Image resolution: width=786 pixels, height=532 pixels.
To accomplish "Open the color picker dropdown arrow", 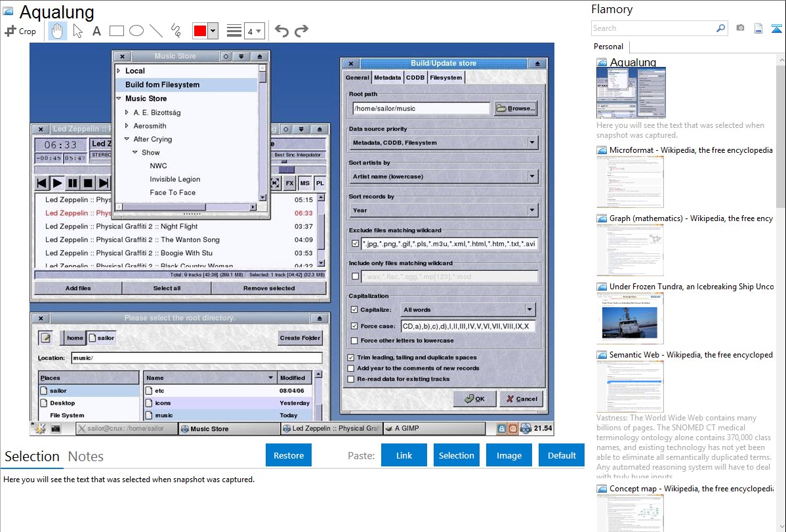I will [213, 31].
